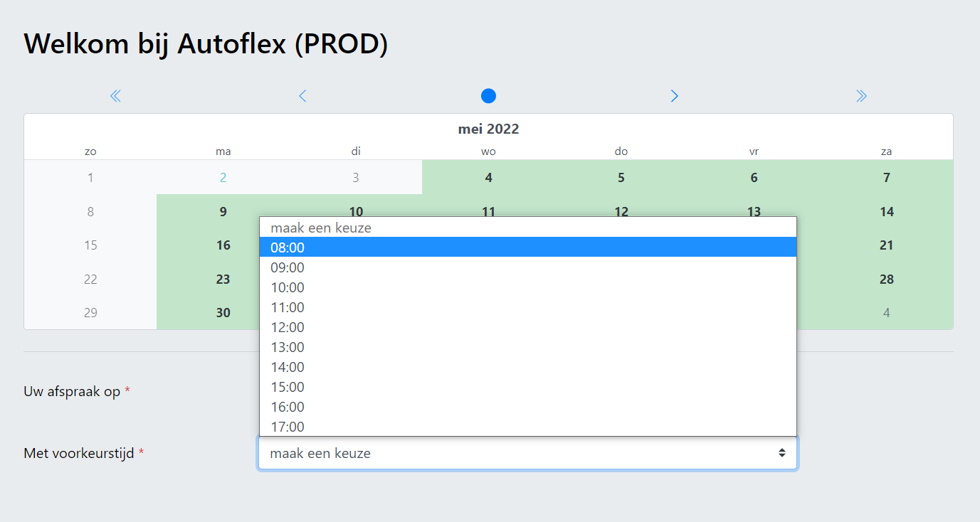This screenshot has width=980, height=522.
Task: Choose the 14:00 option
Action: click(x=527, y=367)
